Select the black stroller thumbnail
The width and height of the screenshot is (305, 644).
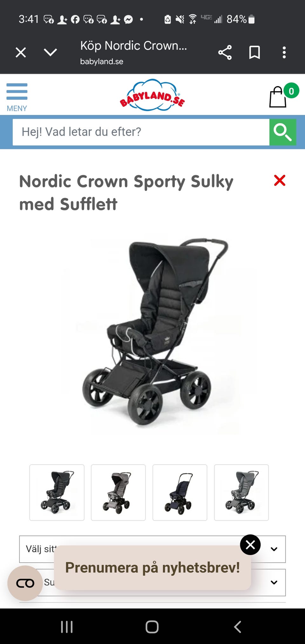click(57, 492)
